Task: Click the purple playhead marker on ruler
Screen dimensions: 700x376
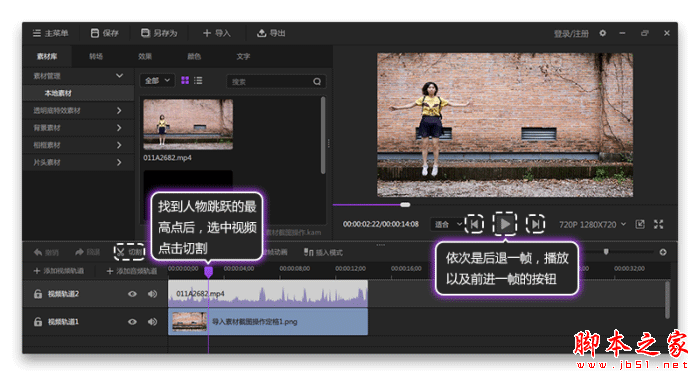Action: tap(208, 272)
